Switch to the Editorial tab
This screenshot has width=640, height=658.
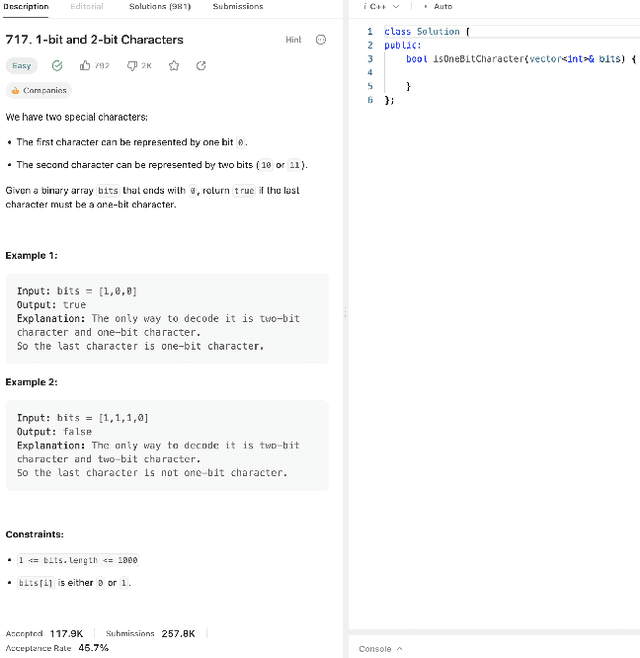click(87, 7)
